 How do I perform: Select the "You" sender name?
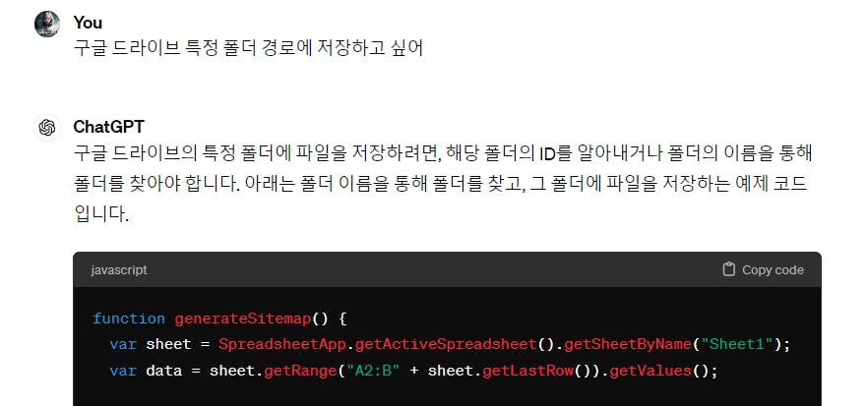[x=88, y=23]
